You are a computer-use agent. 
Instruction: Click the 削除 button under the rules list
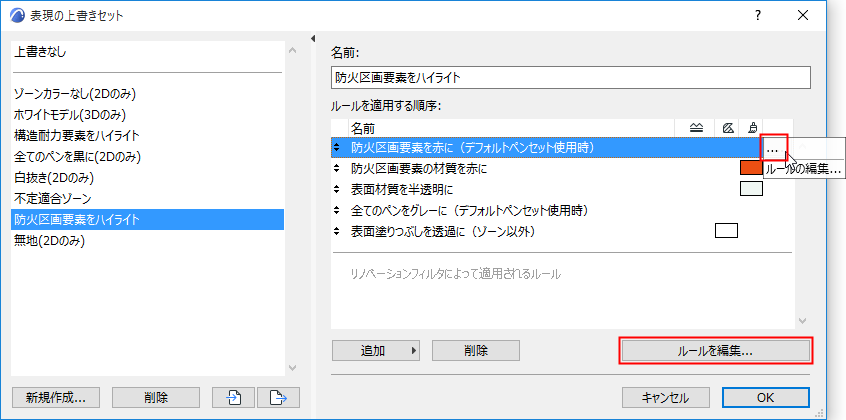point(476,351)
